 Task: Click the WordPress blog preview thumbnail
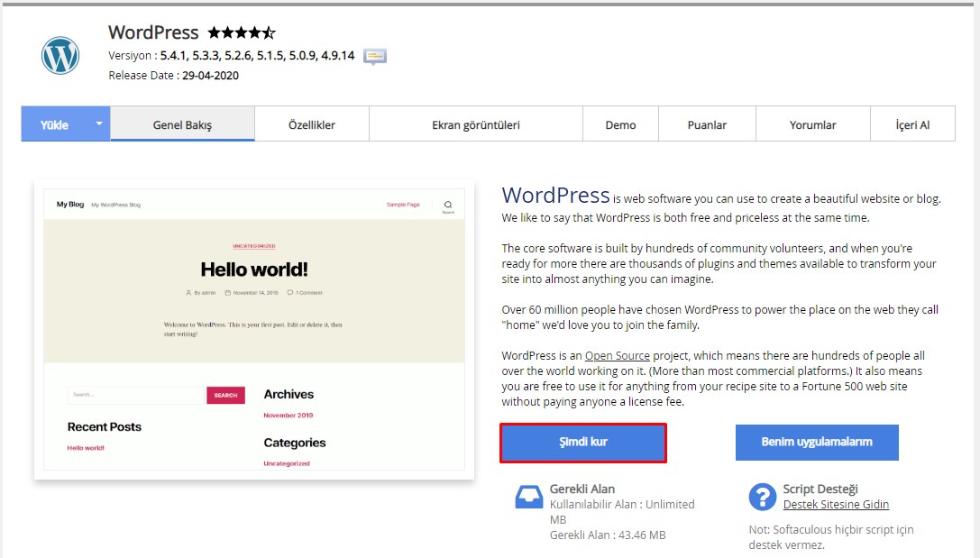(254, 330)
